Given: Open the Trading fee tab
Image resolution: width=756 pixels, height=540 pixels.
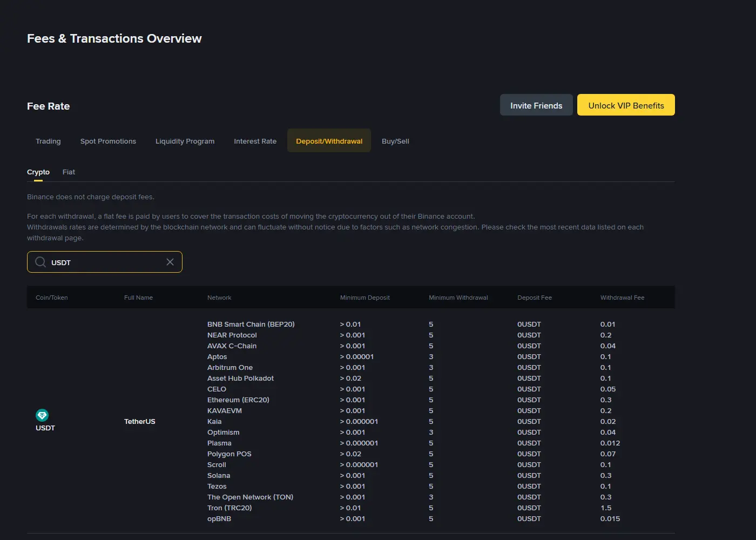Looking at the screenshot, I should pos(48,141).
